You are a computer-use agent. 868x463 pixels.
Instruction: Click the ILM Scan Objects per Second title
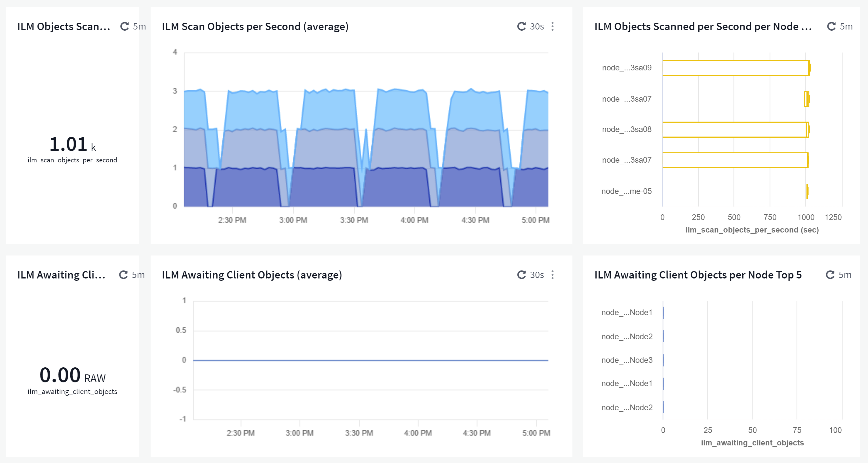[255, 26]
